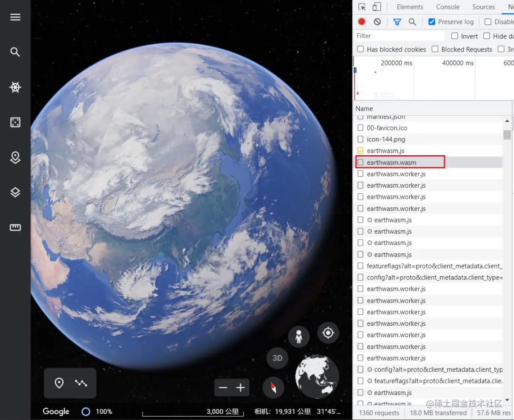Click the request list scrollbar thumb
The height and width of the screenshot is (420, 514).
click(507, 135)
